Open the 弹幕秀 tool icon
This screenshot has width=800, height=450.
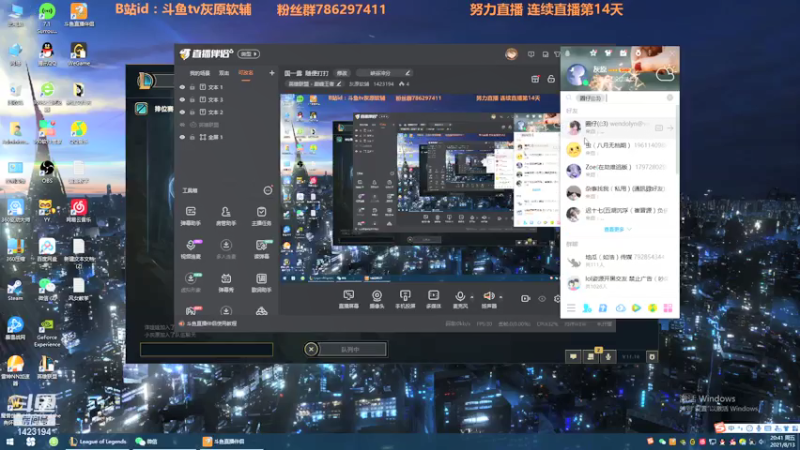point(226,282)
